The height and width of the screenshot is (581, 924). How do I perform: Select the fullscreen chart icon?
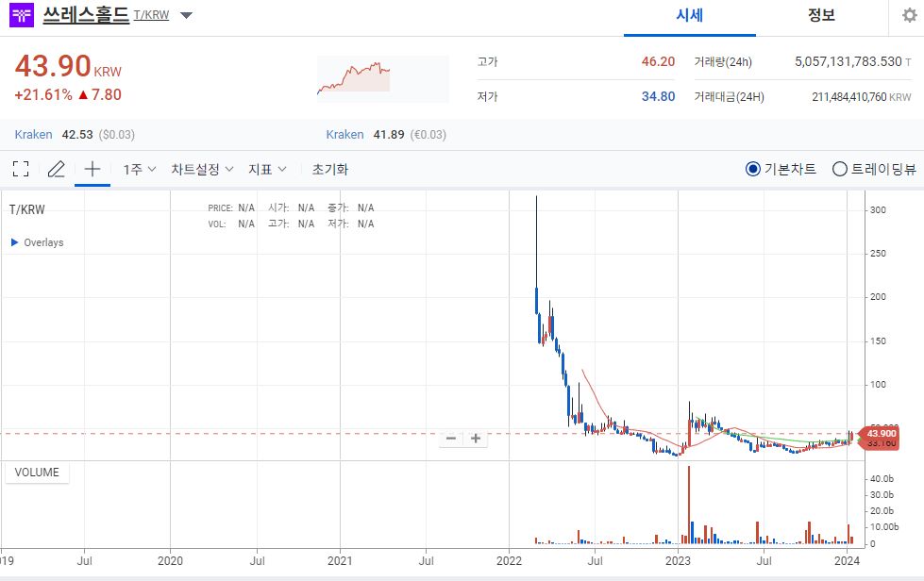pos(21,168)
